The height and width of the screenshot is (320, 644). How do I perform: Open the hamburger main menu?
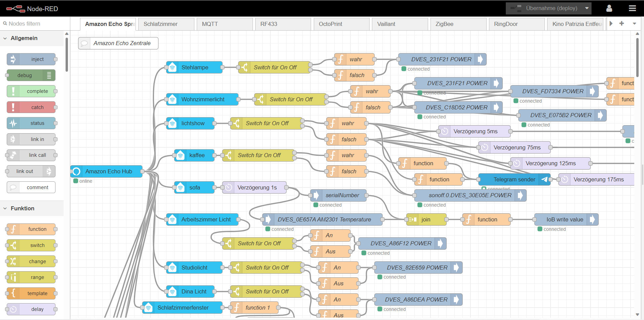(x=632, y=8)
